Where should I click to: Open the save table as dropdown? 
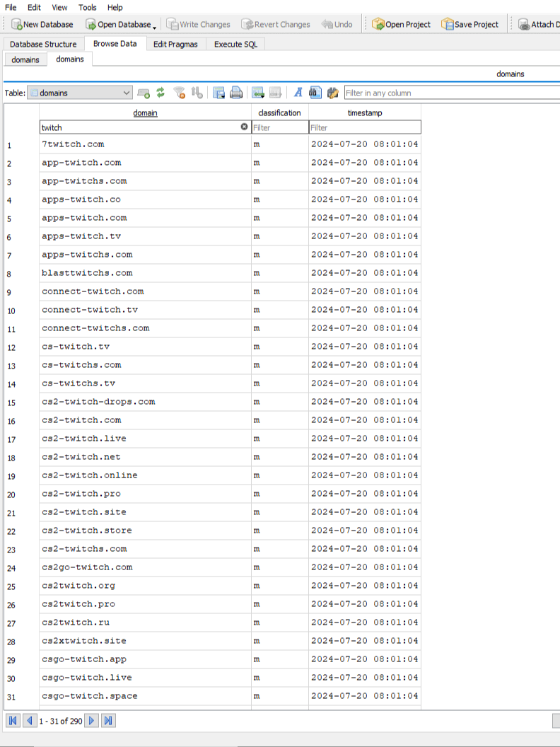click(x=219, y=93)
